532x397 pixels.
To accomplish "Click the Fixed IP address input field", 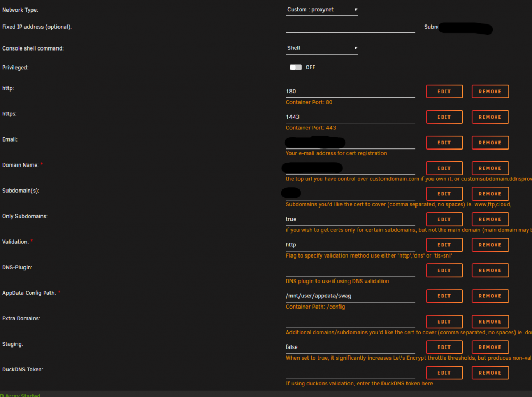I will (x=351, y=27).
